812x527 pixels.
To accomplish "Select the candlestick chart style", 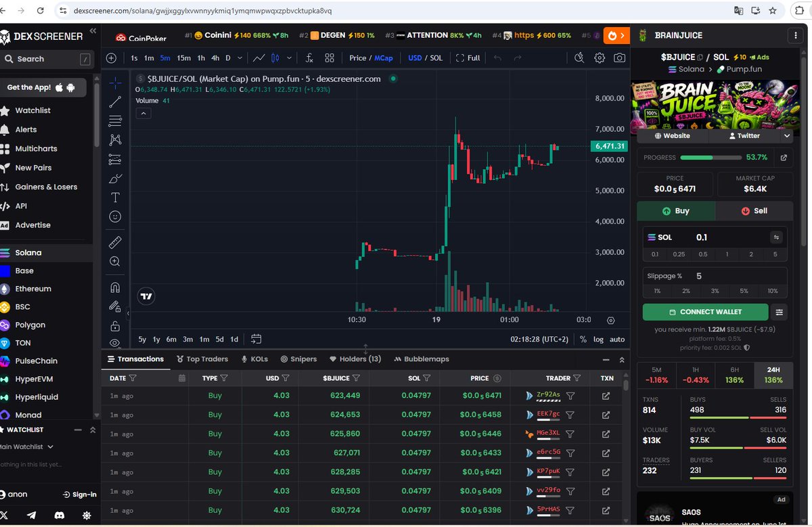I will (275, 58).
